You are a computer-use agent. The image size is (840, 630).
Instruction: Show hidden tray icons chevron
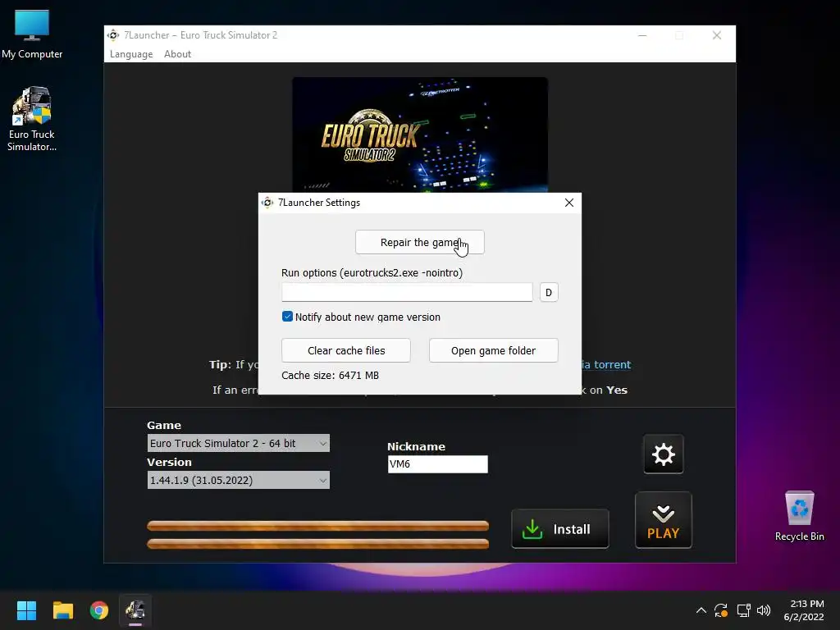click(x=701, y=610)
